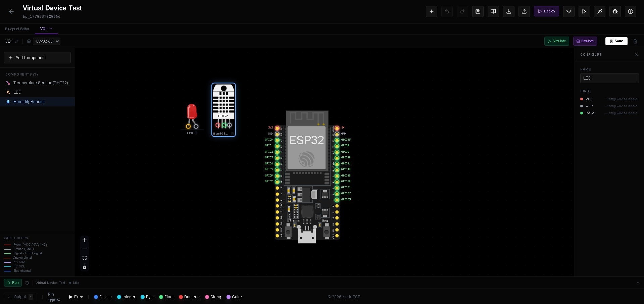The height and width of the screenshot is (304, 644).
Task: Delete the LED using its canvas trash icon
Action: [196, 133]
